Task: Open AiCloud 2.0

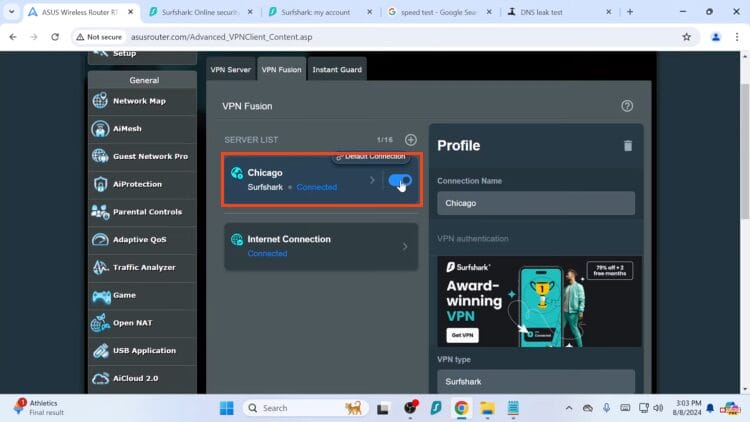Action: click(x=142, y=378)
